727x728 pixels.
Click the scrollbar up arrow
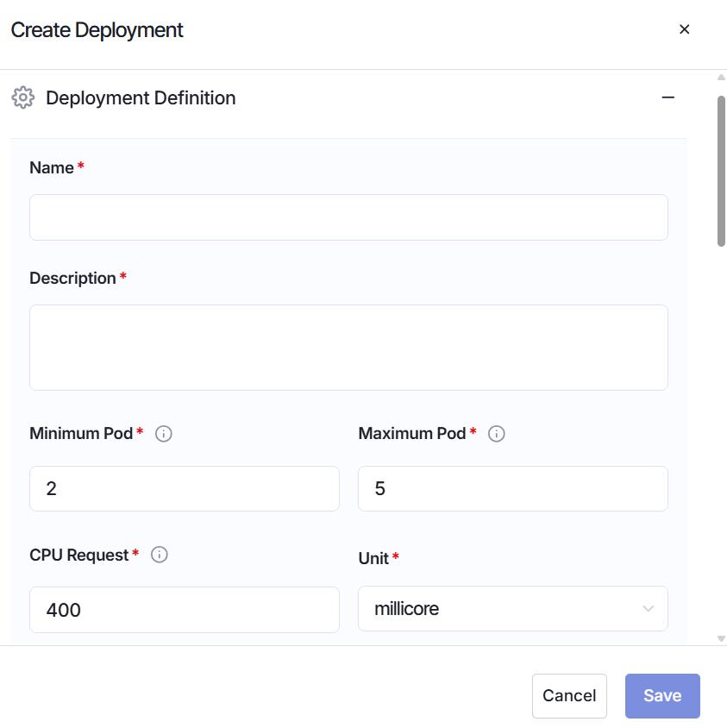coord(721,78)
